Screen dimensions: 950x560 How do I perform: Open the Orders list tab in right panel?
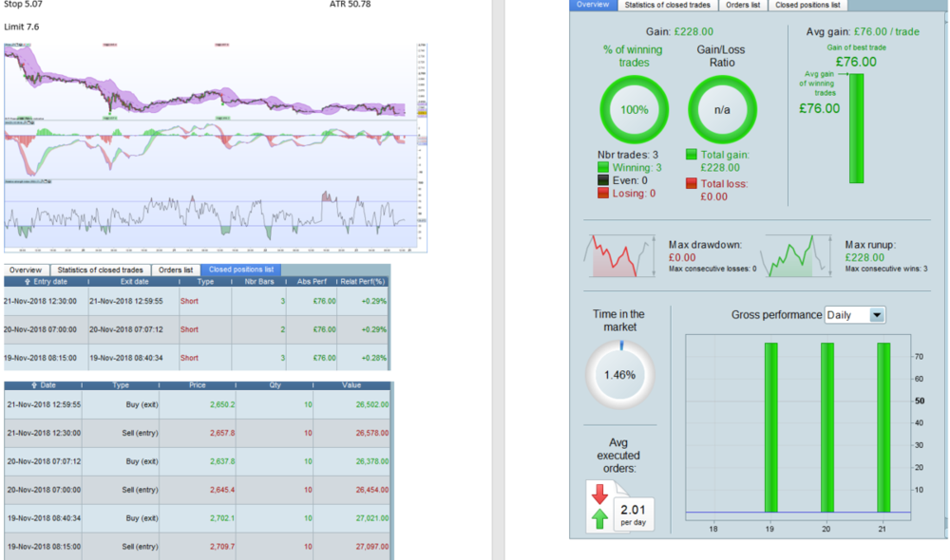tap(742, 5)
